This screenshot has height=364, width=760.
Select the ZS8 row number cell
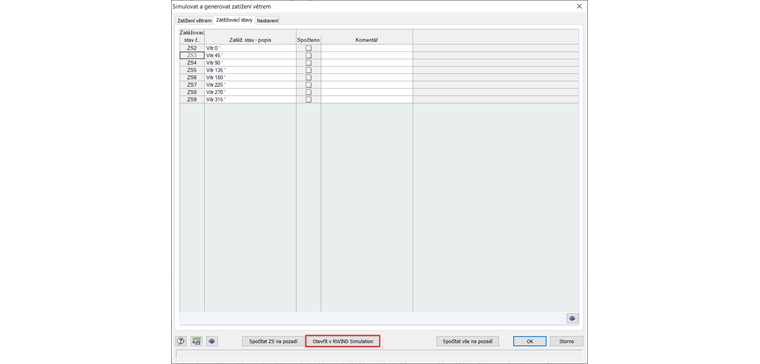click(192, 92)
